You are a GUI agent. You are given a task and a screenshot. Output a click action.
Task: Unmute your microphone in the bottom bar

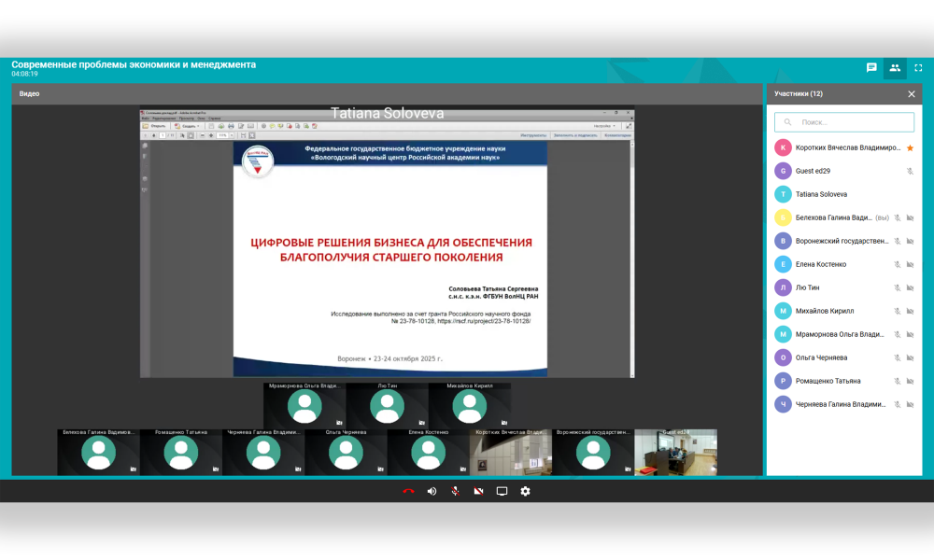click(455, 491)
